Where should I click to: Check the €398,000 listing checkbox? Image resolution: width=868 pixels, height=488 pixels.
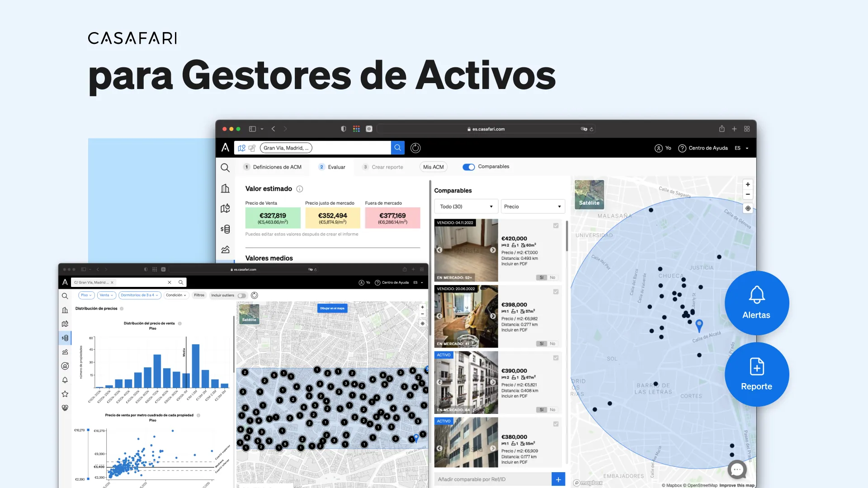(x=556, y=292)
